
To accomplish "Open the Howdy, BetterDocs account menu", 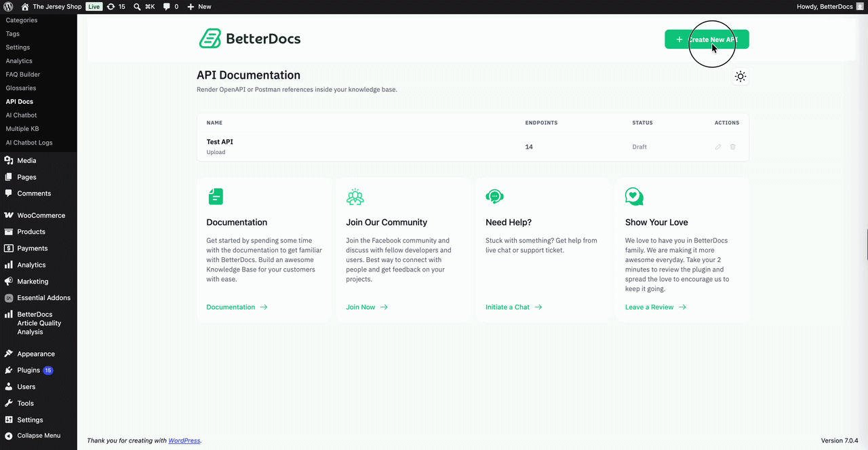I will point(830,6).
